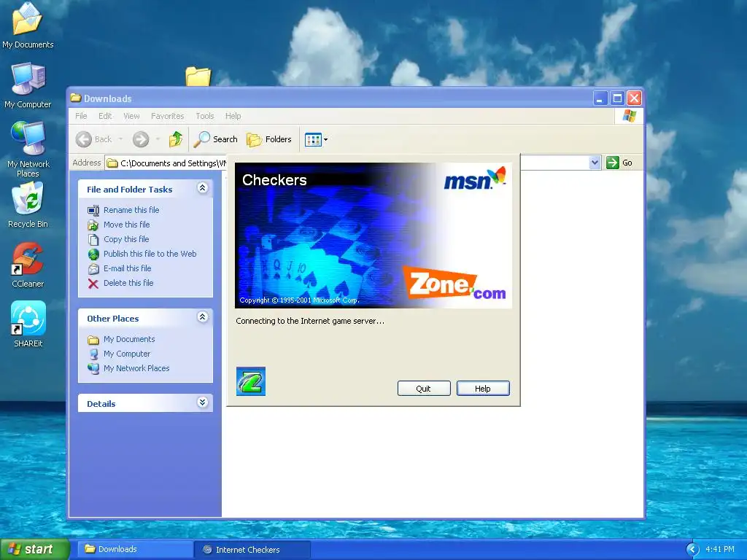Click Move this file
The height and width of the screenshot is (560, 747).
tap(127, 225)
